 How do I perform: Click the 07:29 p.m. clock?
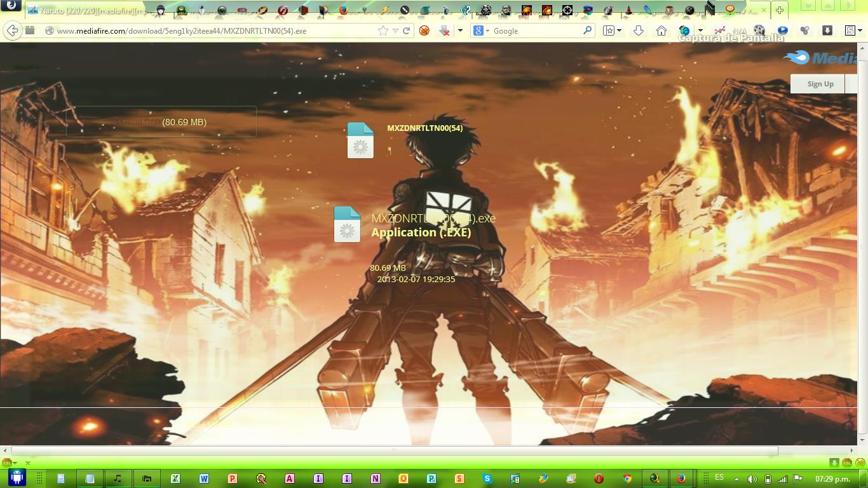pyautogui.click(x=832, y=479)
